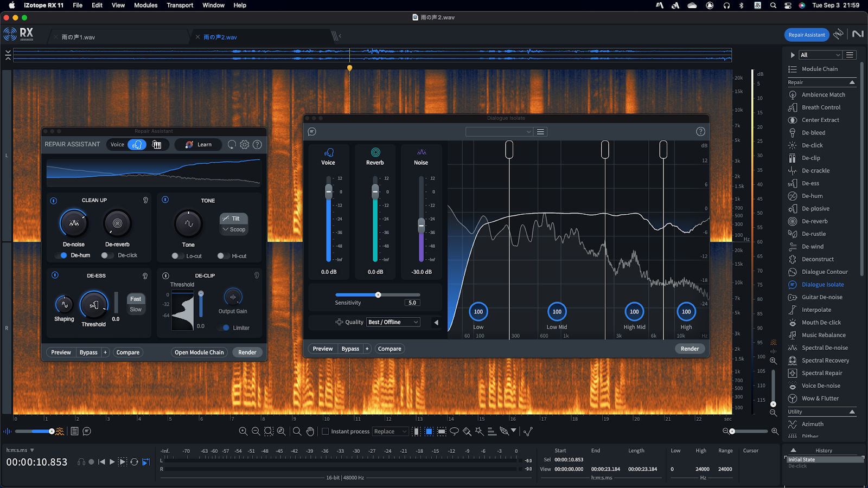Viewport: 868px width, 488px height.
Task: Open the Replace mode dropdown
Action: click(x=390, y=432)
